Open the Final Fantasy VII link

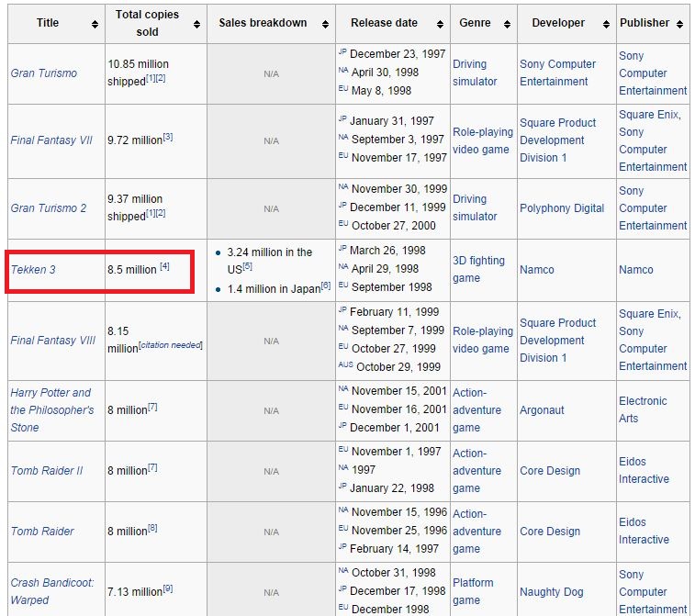[51, 140]
